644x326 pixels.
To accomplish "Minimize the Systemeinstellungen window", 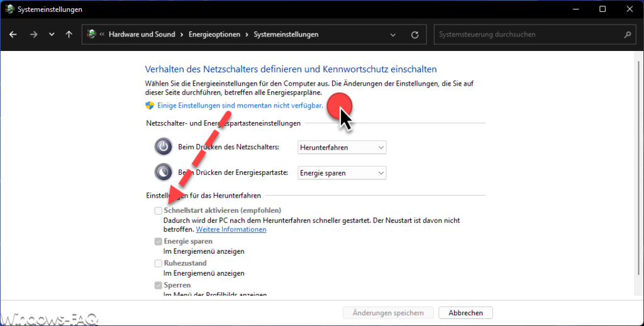I will coord(576,9).
